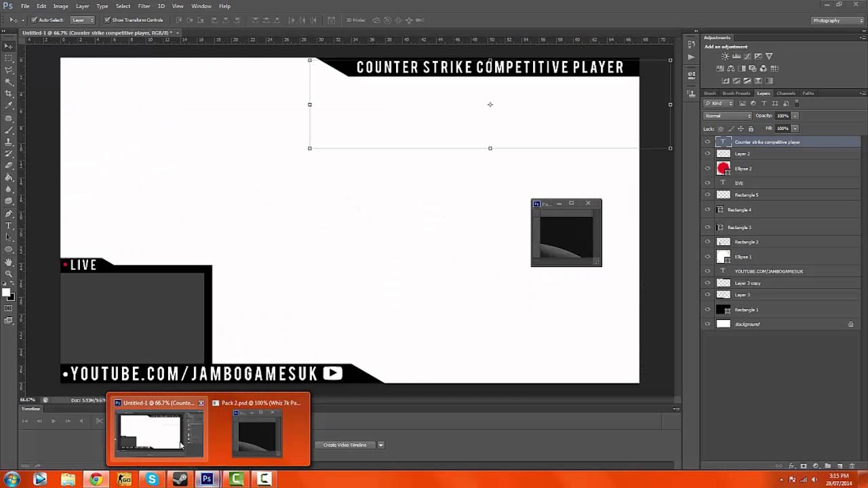
Task: Select the Path Selection tool
Action: click(8, 237)
